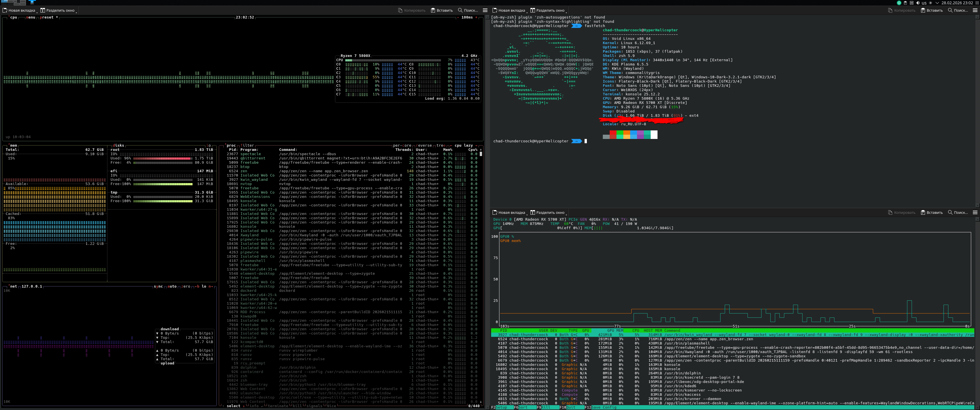This screenshot has height=410, width=980.
Task: Click filter option in btop proc panel
Action: [x=247, y=145]
